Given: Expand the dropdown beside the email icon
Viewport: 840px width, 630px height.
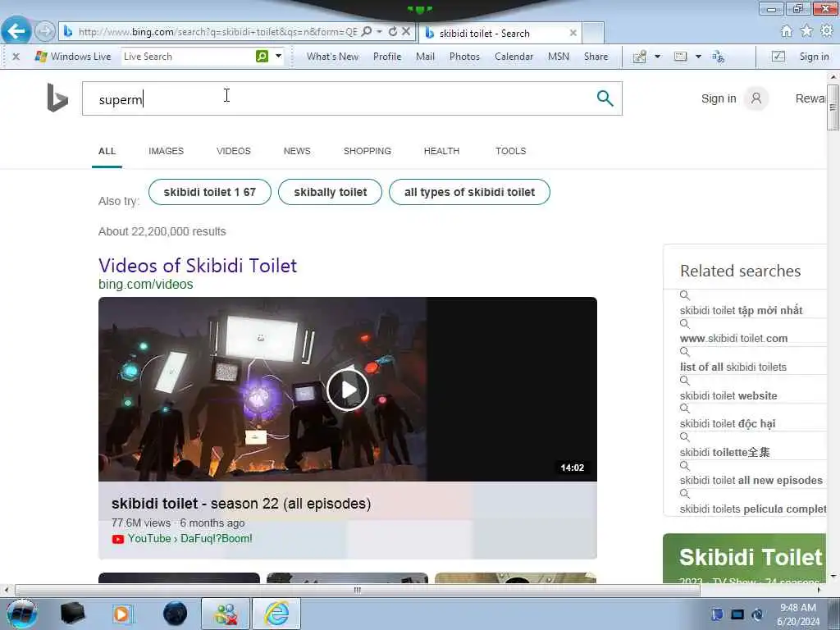Looking at the screenshot, I should click(698, 57).
